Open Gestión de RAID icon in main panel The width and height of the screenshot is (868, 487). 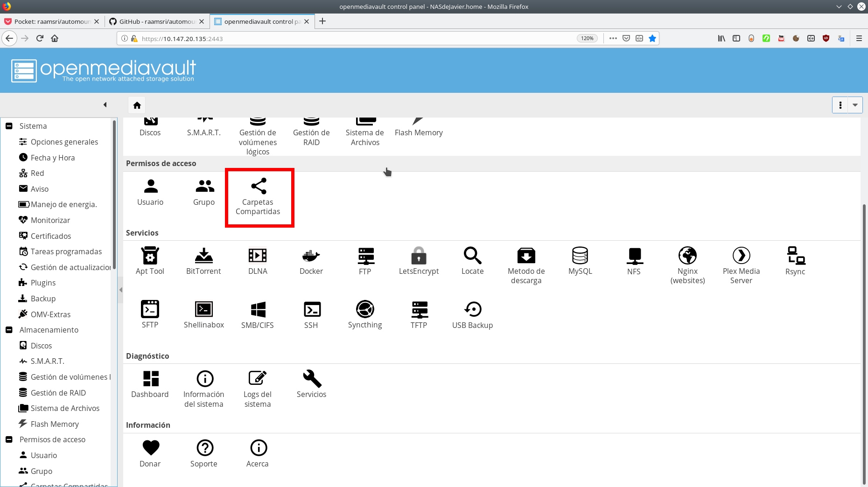311,132
